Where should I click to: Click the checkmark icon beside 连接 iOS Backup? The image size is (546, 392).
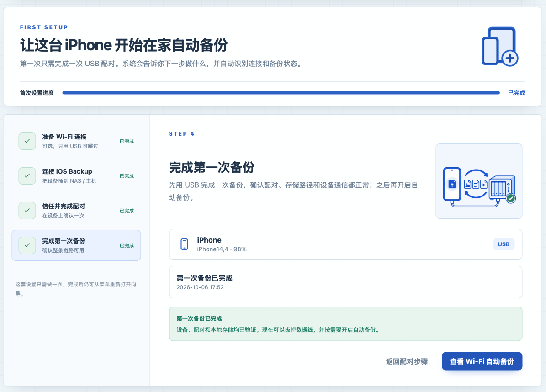pos(27,176)
